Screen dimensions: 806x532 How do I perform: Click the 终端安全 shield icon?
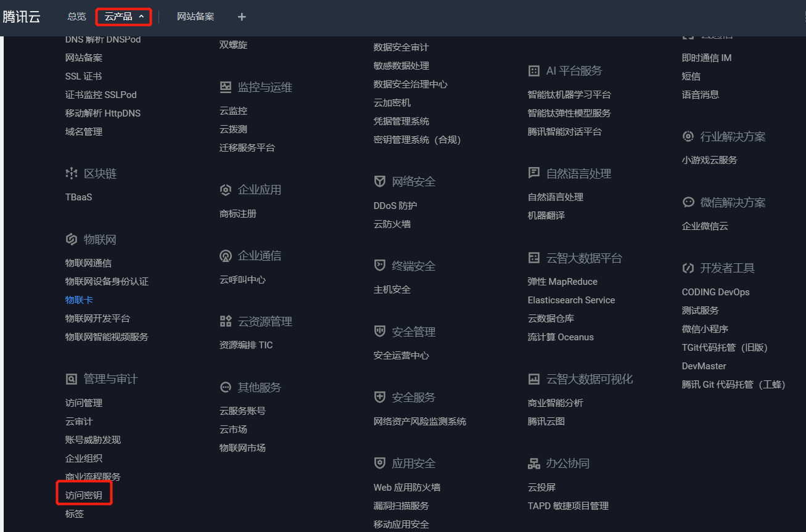380,265
